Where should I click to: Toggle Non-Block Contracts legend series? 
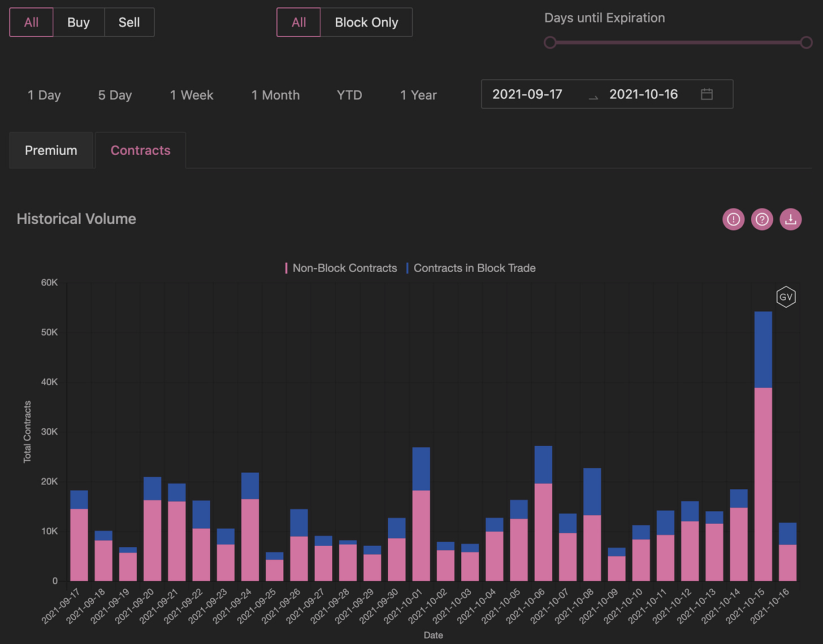click(341, 268)
